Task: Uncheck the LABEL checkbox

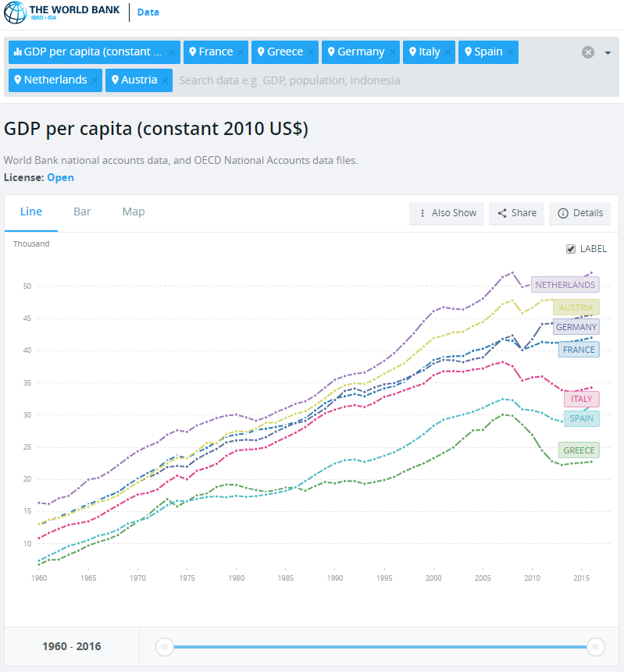Action: (x=571, y=249)
